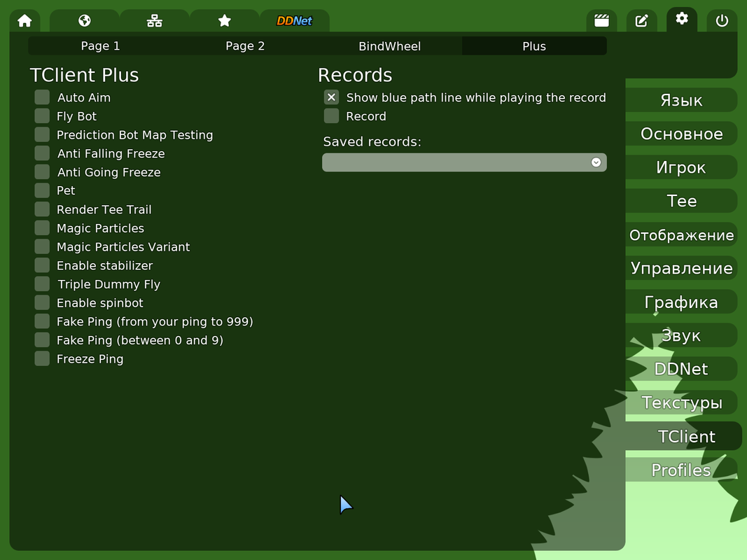
Task: Open the Графика settings section
Action: click(681, 302)
